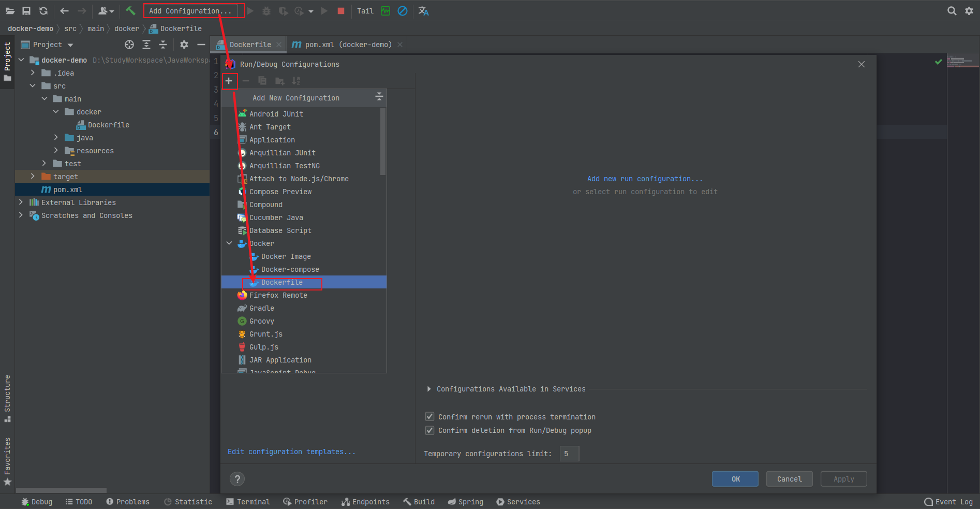This screenshot has width=980, height=509.
Task: Click Edit configuration templates... link
Action: [x=292, y=452]
